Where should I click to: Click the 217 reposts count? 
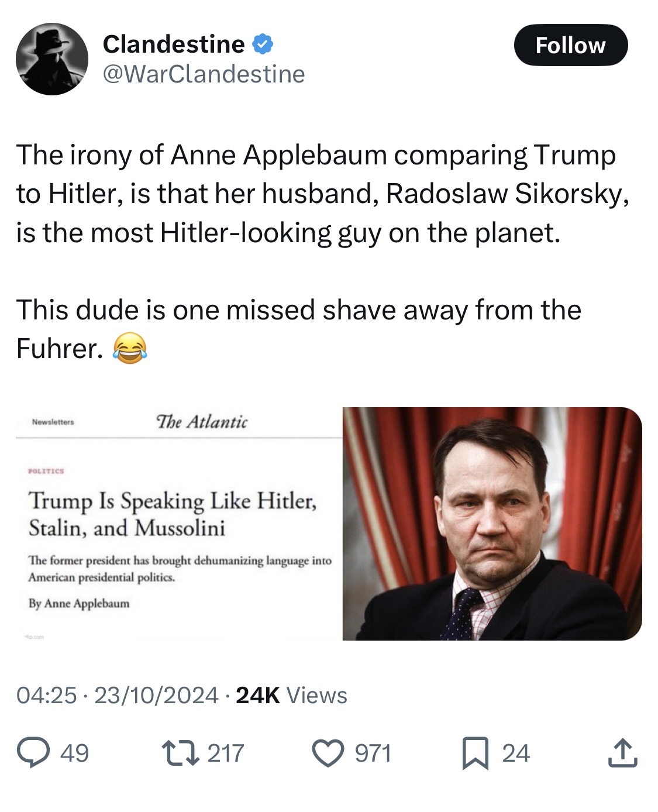point(226,753)
